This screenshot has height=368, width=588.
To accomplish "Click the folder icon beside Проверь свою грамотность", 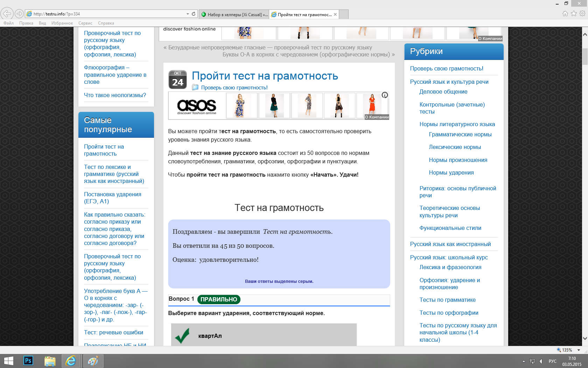I will pos(195,88).
